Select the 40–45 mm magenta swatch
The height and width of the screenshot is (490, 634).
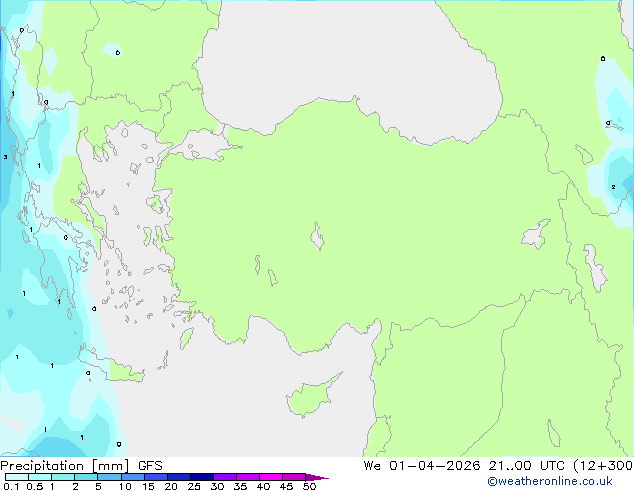(271, 477)
